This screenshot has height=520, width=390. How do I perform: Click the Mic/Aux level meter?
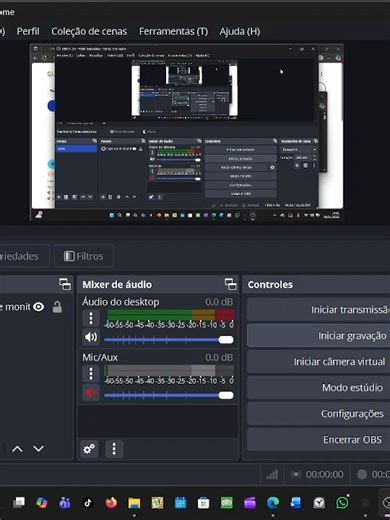pos(169,370)
